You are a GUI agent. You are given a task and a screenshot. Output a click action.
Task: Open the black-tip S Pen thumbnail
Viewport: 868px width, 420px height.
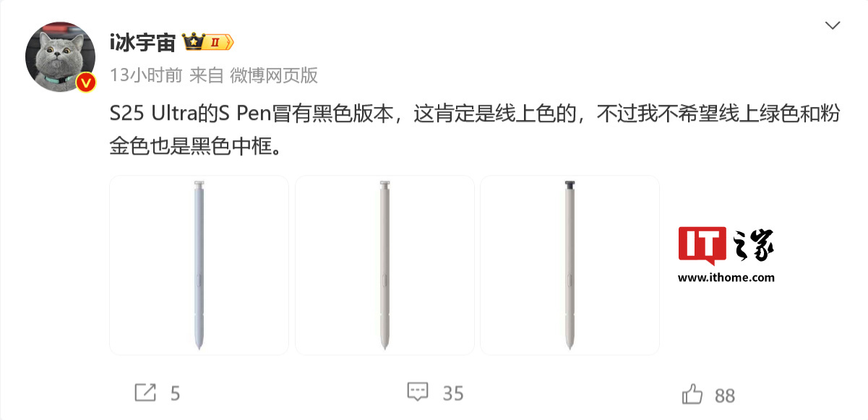pos(570,265)
